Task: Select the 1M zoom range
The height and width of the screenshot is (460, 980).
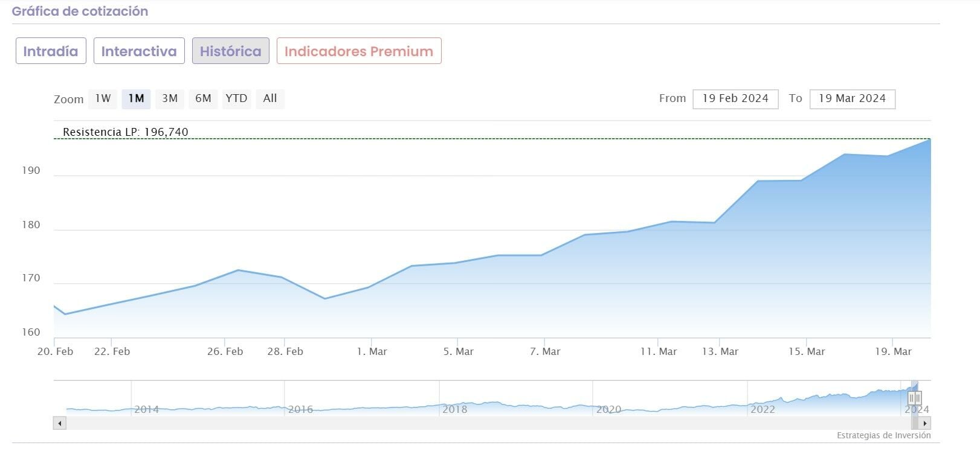Action: pos(136,98)
